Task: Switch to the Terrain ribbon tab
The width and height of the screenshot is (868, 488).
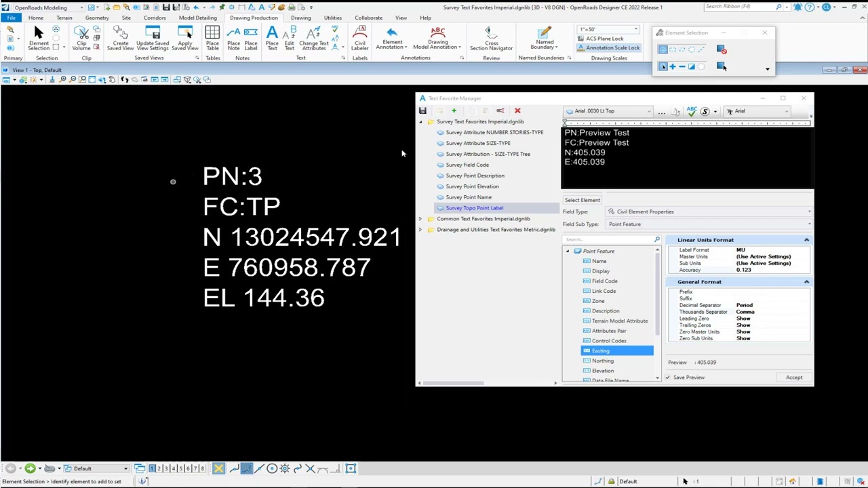Action: point(64,18)
